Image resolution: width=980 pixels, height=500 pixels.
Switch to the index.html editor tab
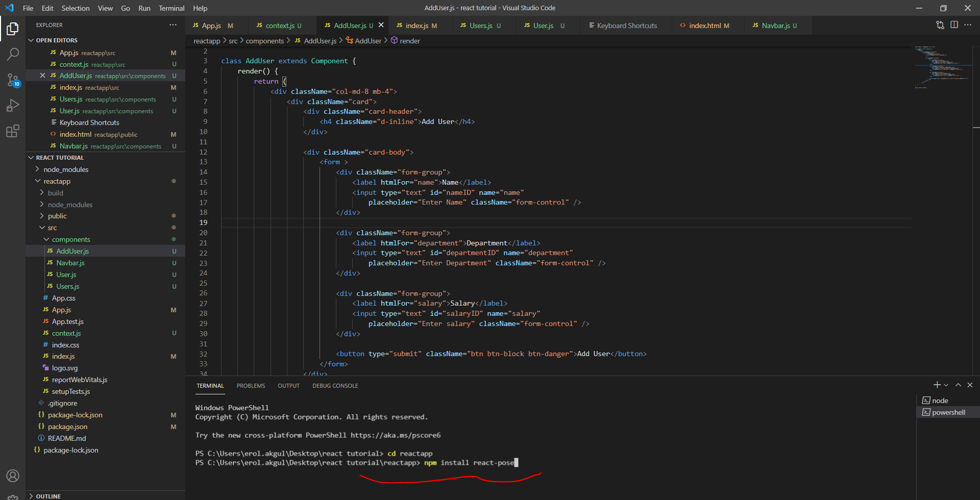pyautogui.click(x=705, y=26)
